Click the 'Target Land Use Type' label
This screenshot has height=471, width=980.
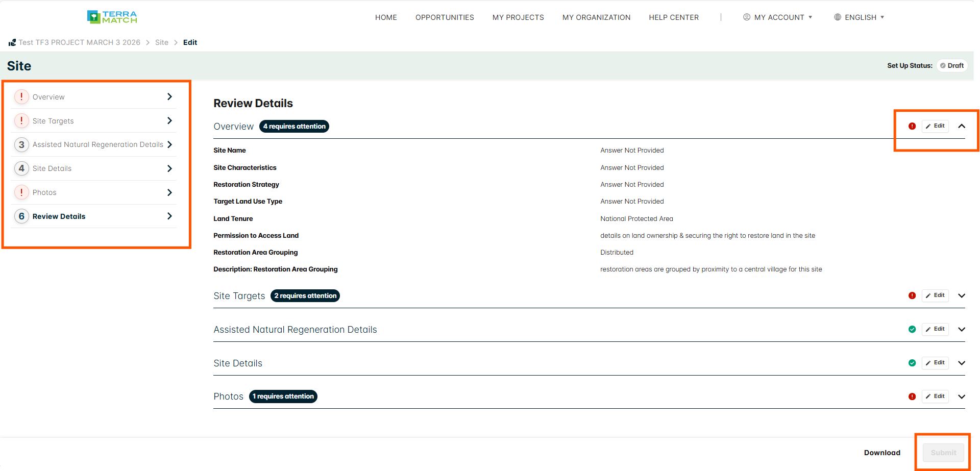(x=248, y=201)
